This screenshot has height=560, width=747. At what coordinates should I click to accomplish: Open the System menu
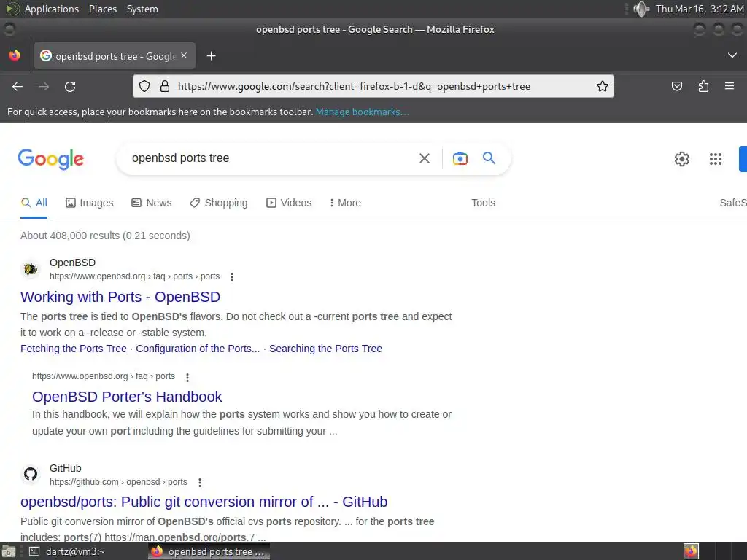coord(142,9)
